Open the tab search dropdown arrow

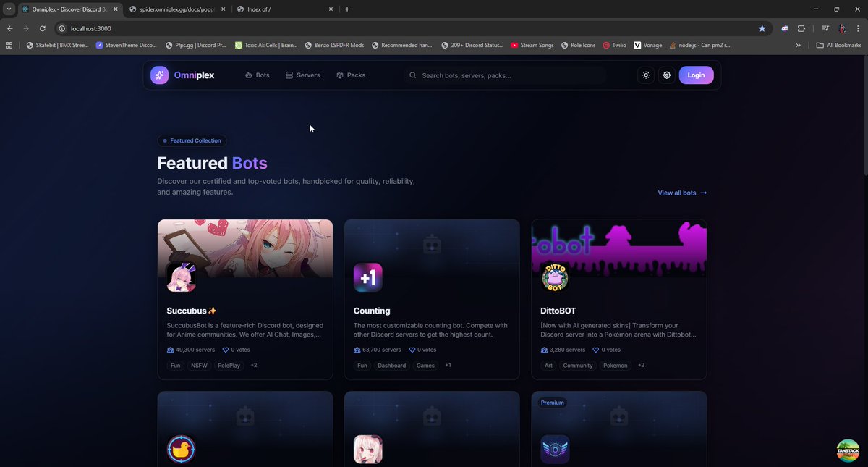[x=9, y=9]
